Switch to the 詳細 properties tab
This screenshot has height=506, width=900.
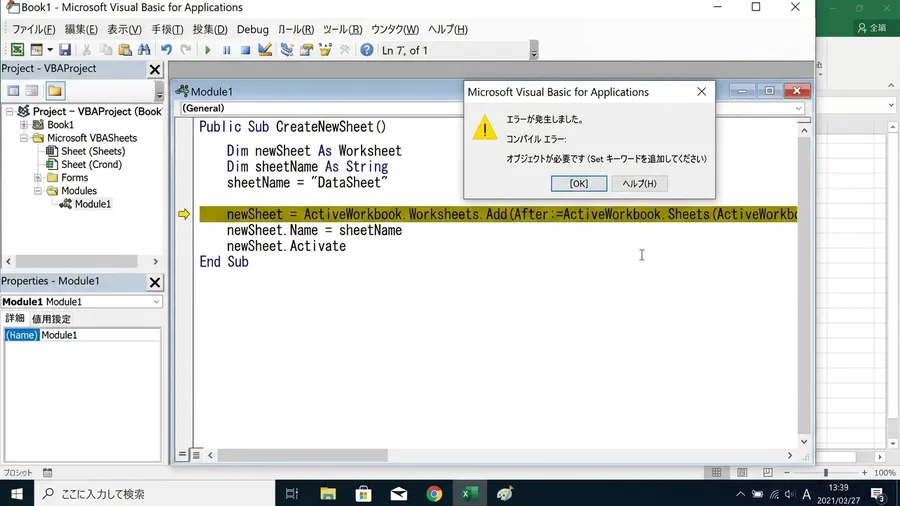tap(15, 318)
